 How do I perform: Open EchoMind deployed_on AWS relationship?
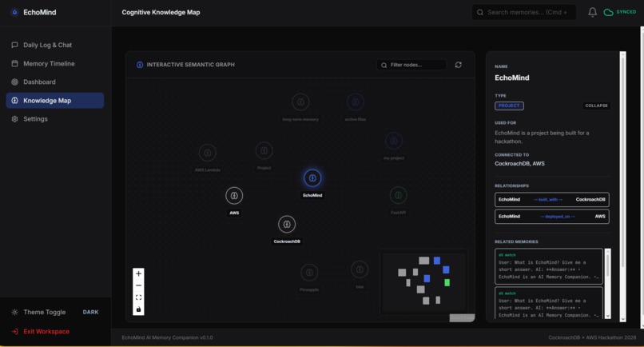point(551,216)
